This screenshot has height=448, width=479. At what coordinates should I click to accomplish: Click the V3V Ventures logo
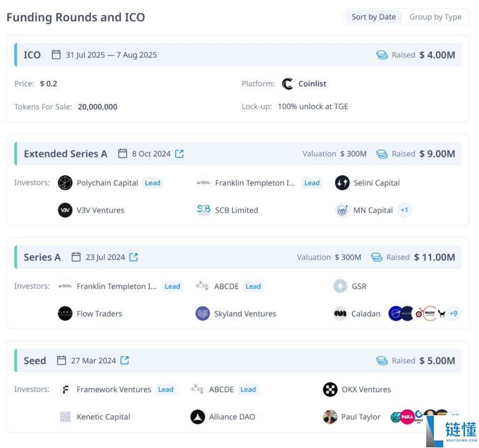pyautogui.click(x=65, y=210)
